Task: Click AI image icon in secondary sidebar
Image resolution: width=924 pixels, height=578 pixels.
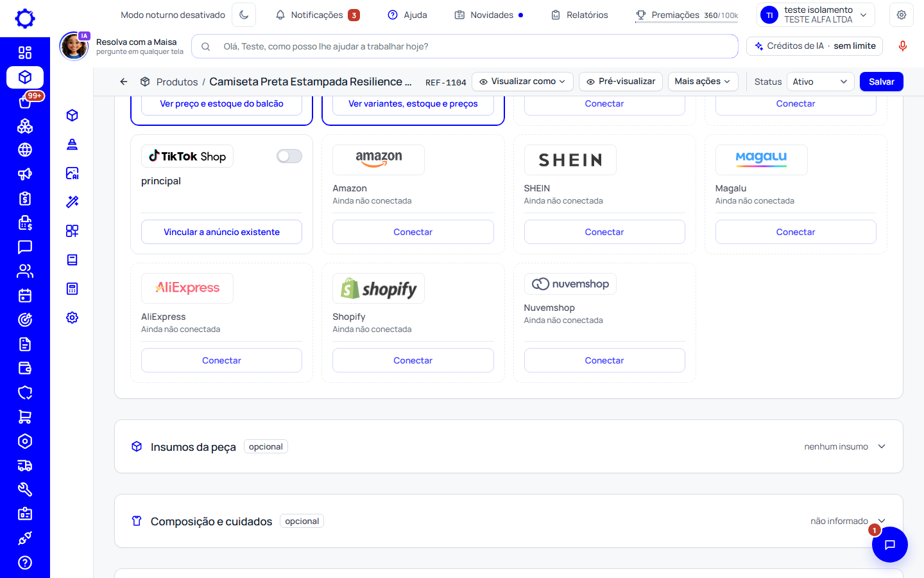Action: (x=73, y=173)
